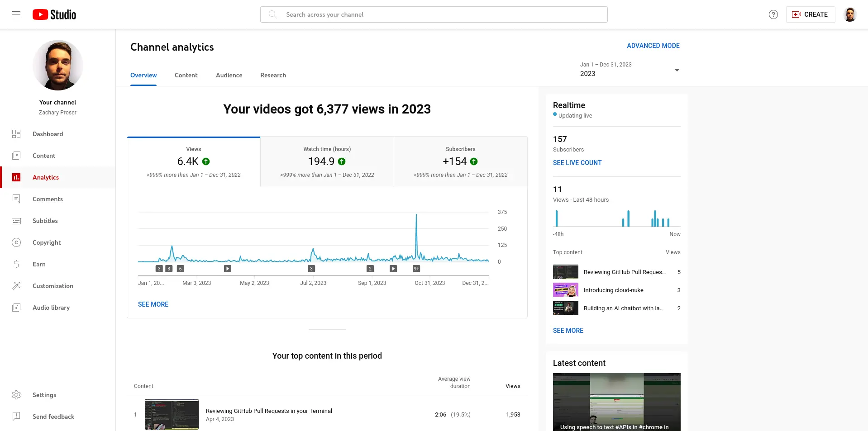Open the help menu
Image resolution: width=868 pixels, height=431 pixels.
point(773,14)
